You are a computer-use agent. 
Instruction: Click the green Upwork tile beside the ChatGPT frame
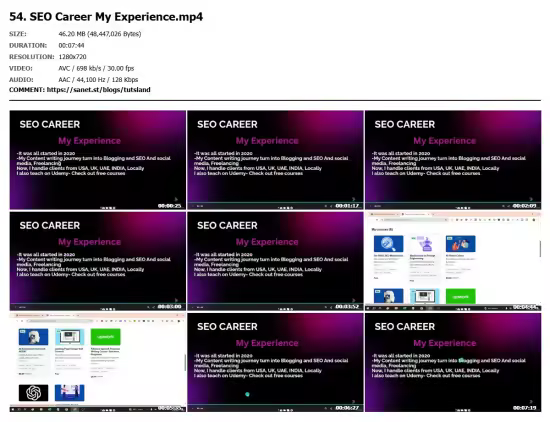point(105,337)
